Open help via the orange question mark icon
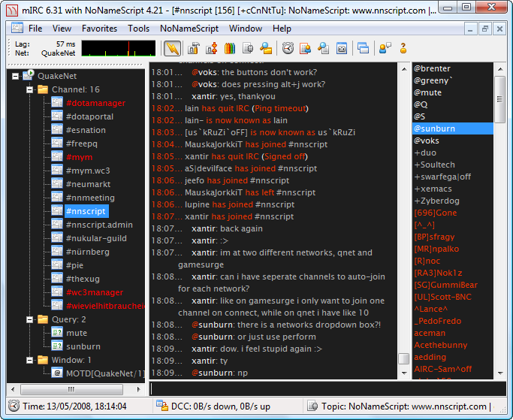The image size is (513, 420). click(403, 48)
